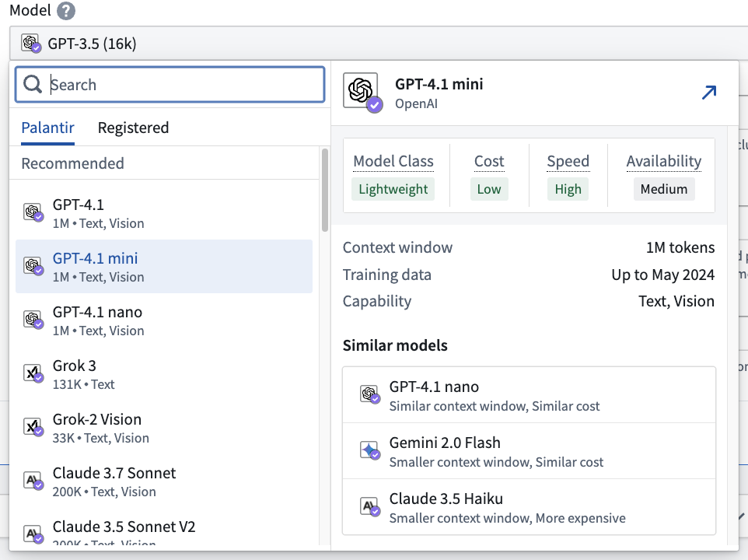This screenshot has width=748, height=560.
Task: Switch to the Registered tab
Action: (133, 128)
